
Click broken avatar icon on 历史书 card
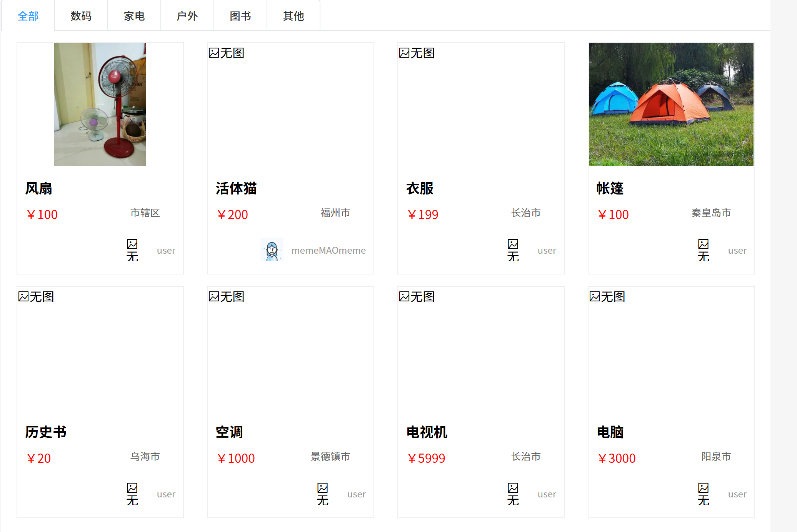click(x=132, y=494)
